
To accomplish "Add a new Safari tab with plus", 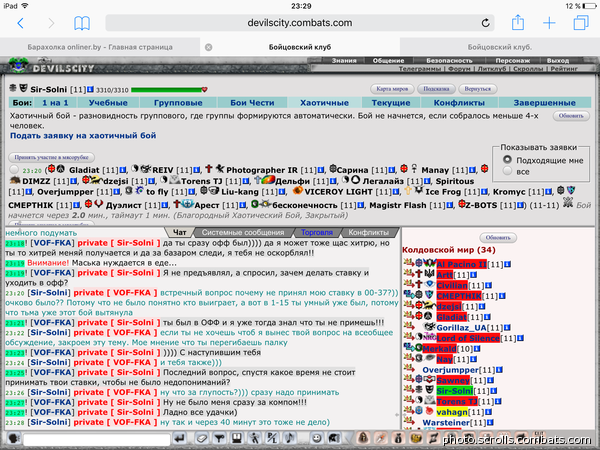I will click(x=549, y=23).
